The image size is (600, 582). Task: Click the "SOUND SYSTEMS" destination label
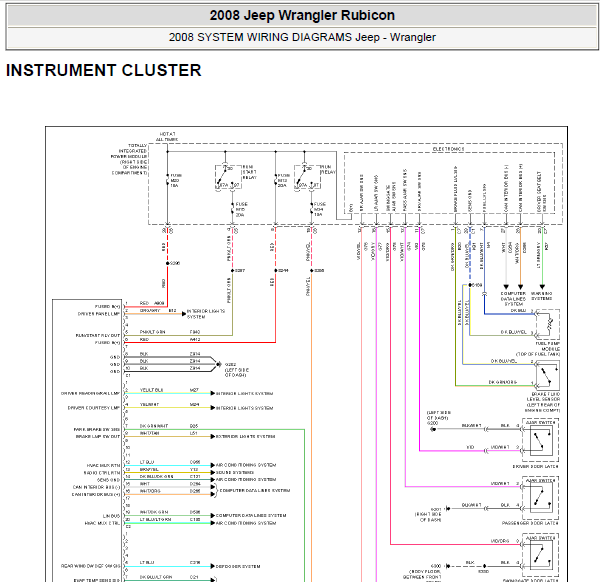[235, 473]
